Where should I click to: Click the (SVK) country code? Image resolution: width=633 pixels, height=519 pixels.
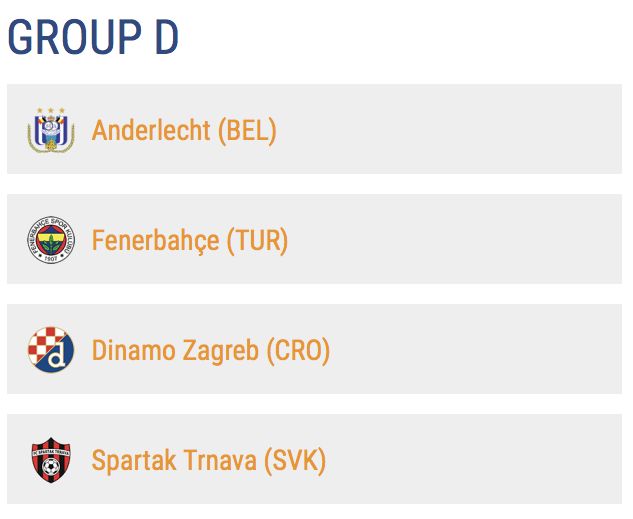(295, 460)
